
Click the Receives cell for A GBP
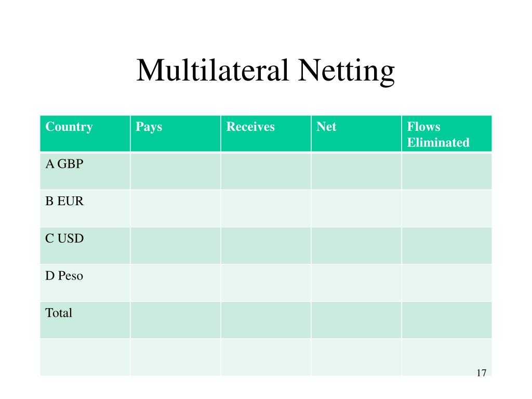coord(266,171)
